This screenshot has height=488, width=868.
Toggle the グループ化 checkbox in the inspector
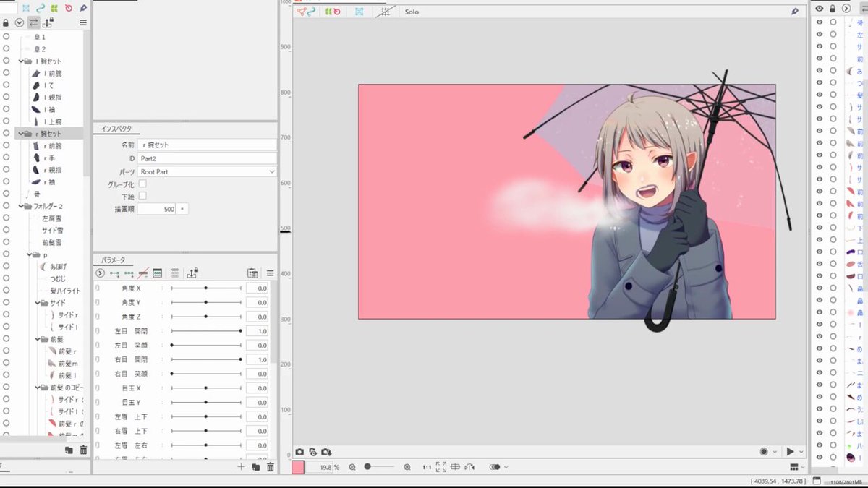coord(143,184)
